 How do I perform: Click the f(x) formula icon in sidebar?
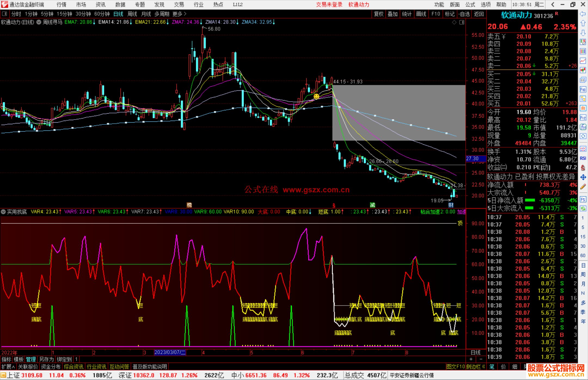583,127
